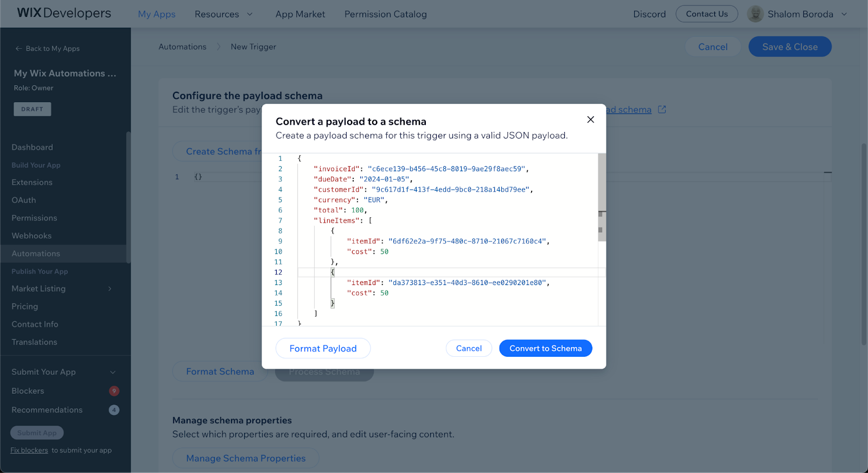Click the top Cancel button beside Save
Viewport: 868px width, 473px height.
[713, 47]
